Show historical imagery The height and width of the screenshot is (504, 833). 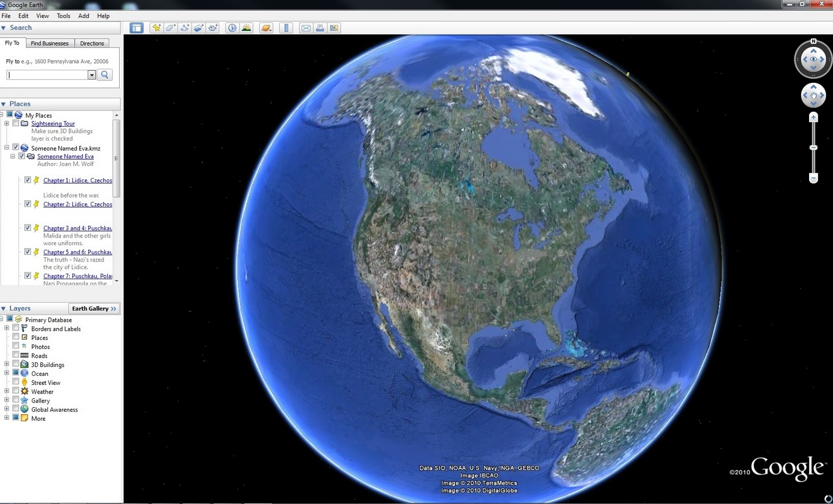click(232, 28)
